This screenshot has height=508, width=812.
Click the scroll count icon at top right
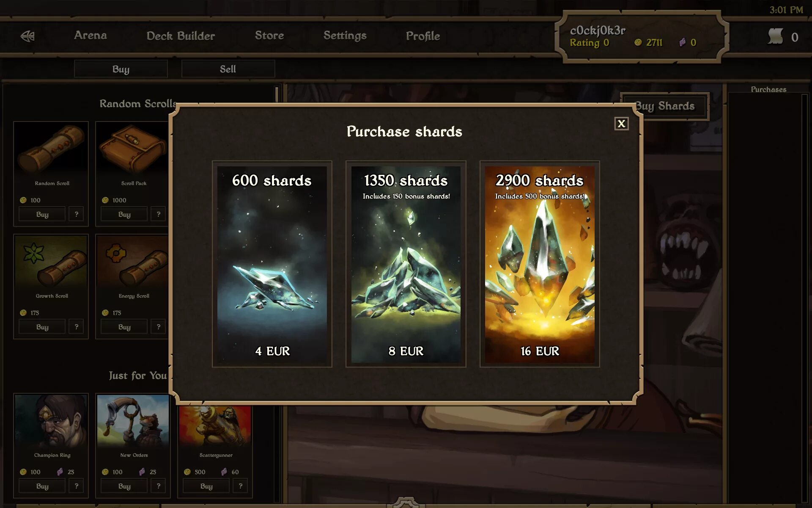click(x=775, y=37)
